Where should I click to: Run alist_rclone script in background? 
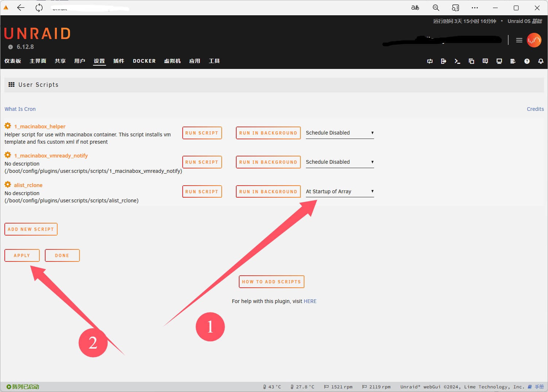(x=268, y=191)
